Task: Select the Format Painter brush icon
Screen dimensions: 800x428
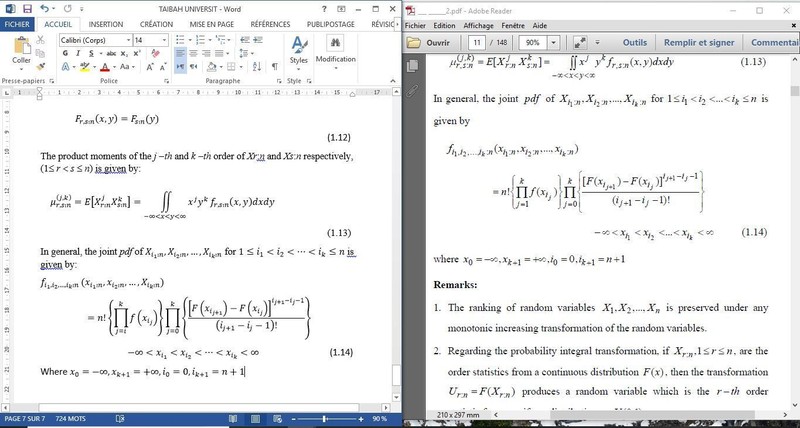Action: click(40, 66)
